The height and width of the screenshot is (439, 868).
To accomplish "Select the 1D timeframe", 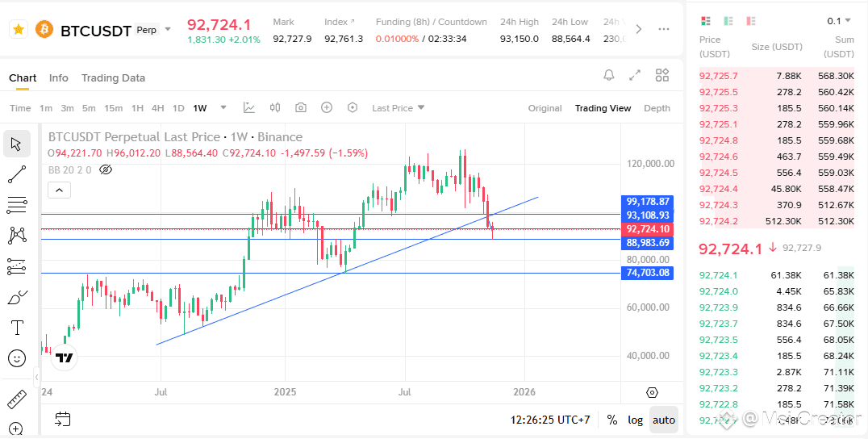I will [178, 108].
